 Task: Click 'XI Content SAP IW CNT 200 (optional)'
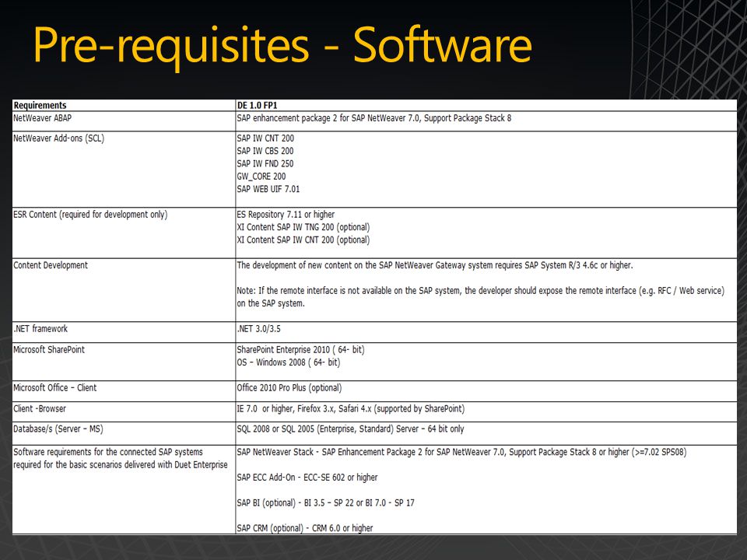(303, 240)
